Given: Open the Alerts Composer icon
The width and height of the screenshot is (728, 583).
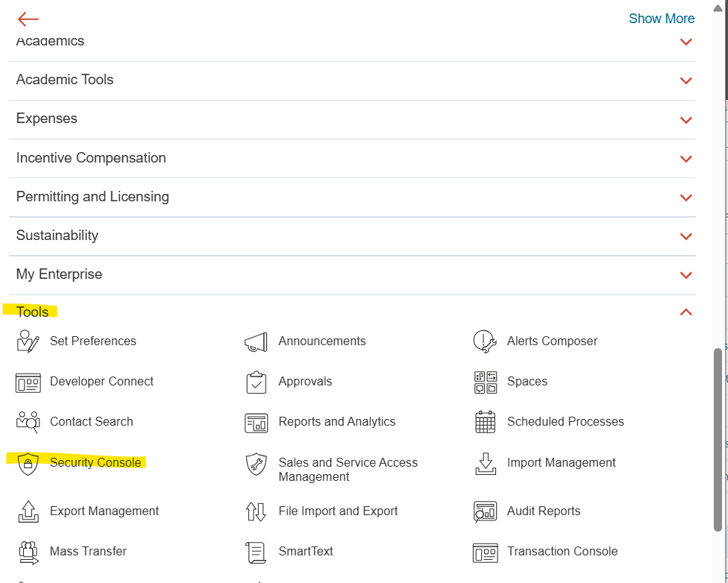Looking at the screenshot, I should point(485,341).
